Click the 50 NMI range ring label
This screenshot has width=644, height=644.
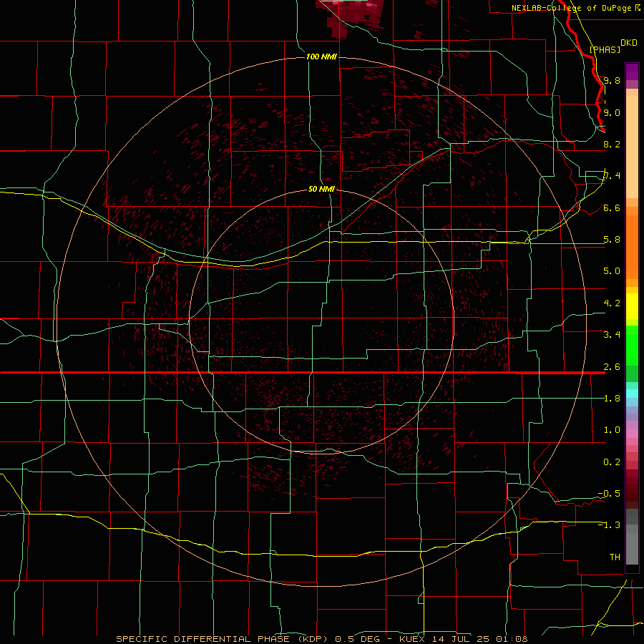tap(321, 190)
